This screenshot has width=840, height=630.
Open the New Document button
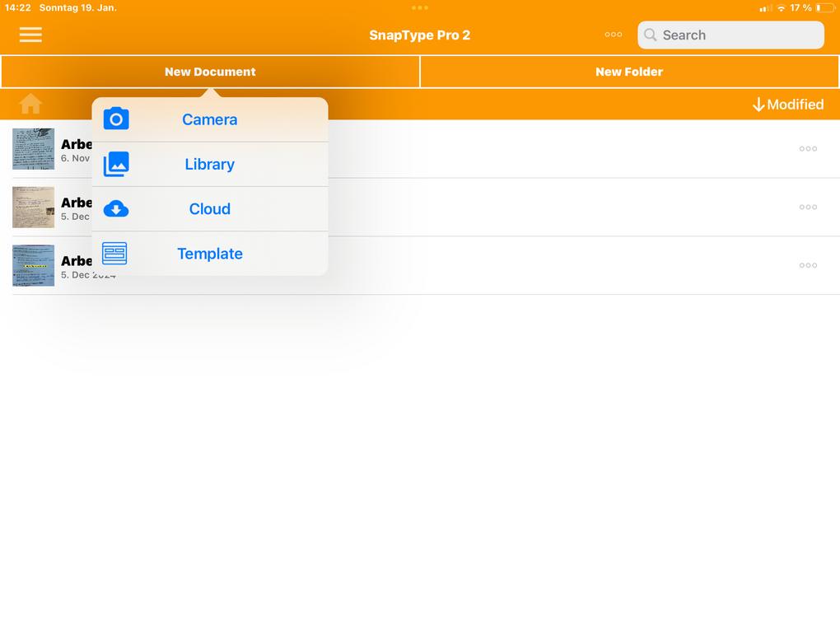click(x=211, y=72)
